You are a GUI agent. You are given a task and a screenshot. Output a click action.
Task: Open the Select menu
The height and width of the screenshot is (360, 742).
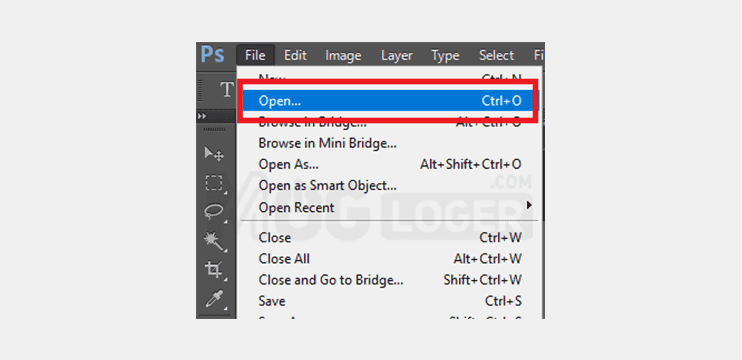point(496,55)
